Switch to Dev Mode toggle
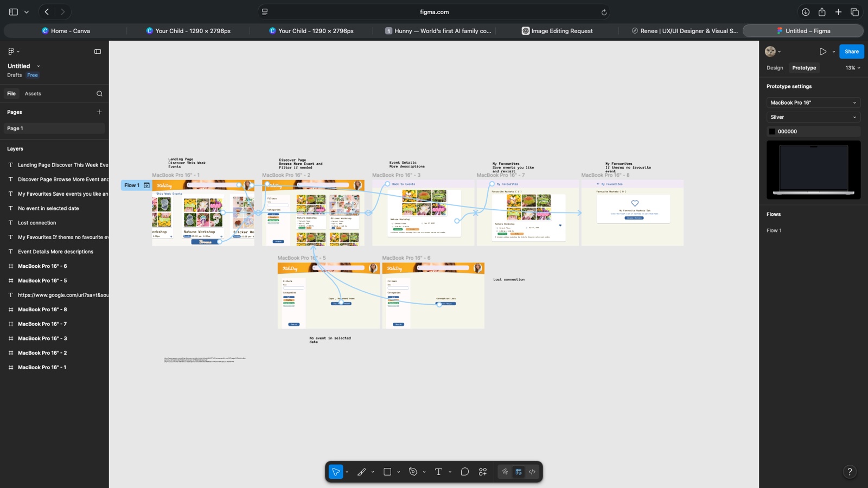Screen dimensions: 868x488 coord(532,472)
